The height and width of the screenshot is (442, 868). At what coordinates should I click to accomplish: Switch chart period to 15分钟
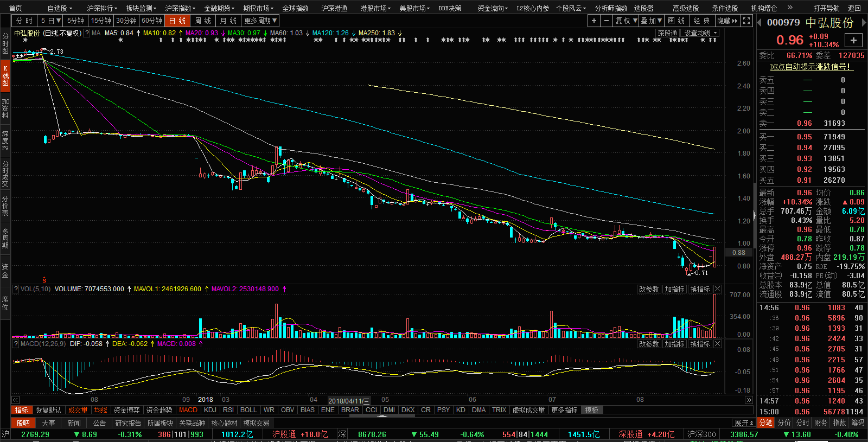coord(101,21)
